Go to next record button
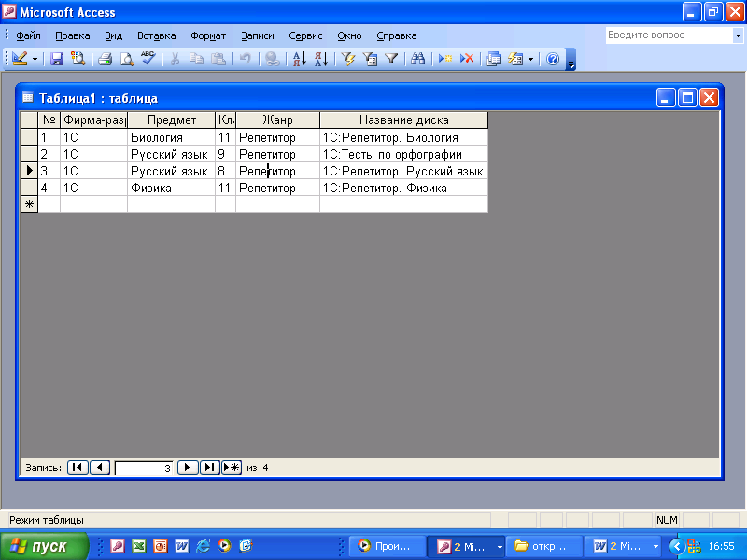This screenshot has height=560, width=747. pos(188,468)
